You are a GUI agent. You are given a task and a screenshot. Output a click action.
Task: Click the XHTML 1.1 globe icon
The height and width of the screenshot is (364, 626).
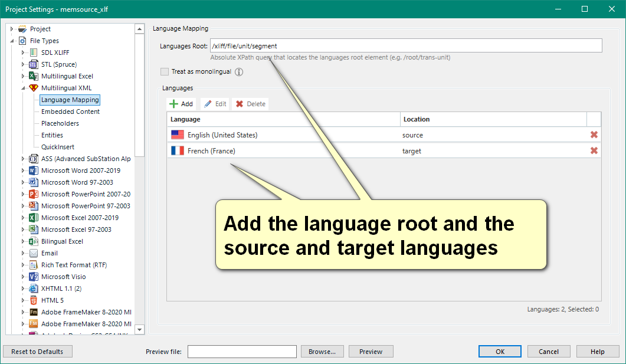pyautogui.click(x=34, y=288)
